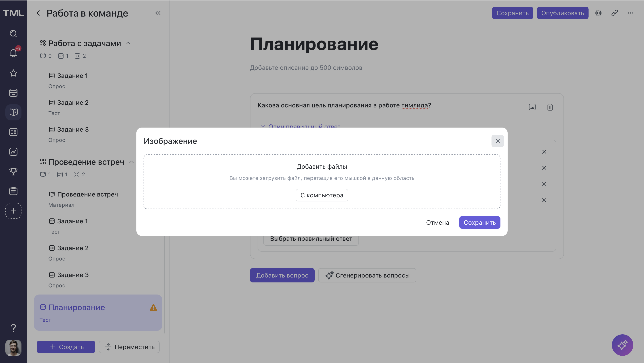The image size is (644, 363).
Task: Click the С компьютера upload button
Action: click(x=322, y=195)
